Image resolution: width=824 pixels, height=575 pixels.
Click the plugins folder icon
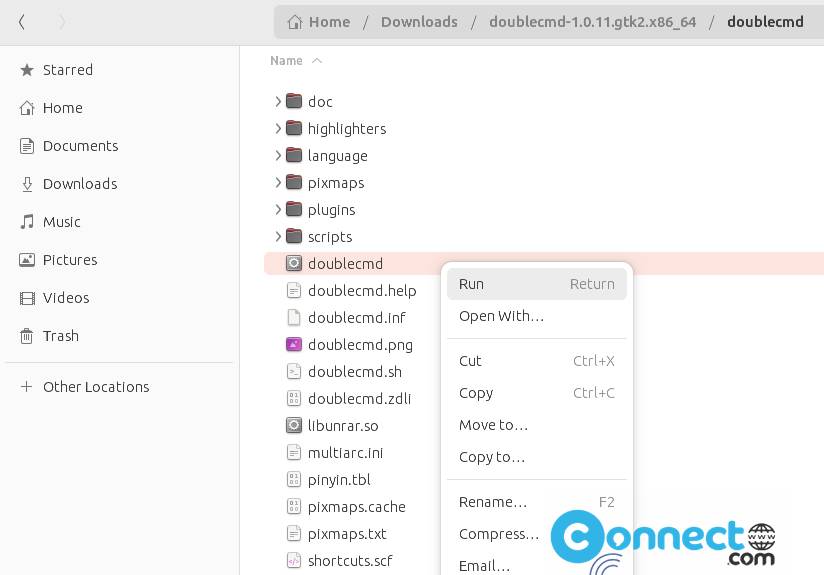pos(294,209)
